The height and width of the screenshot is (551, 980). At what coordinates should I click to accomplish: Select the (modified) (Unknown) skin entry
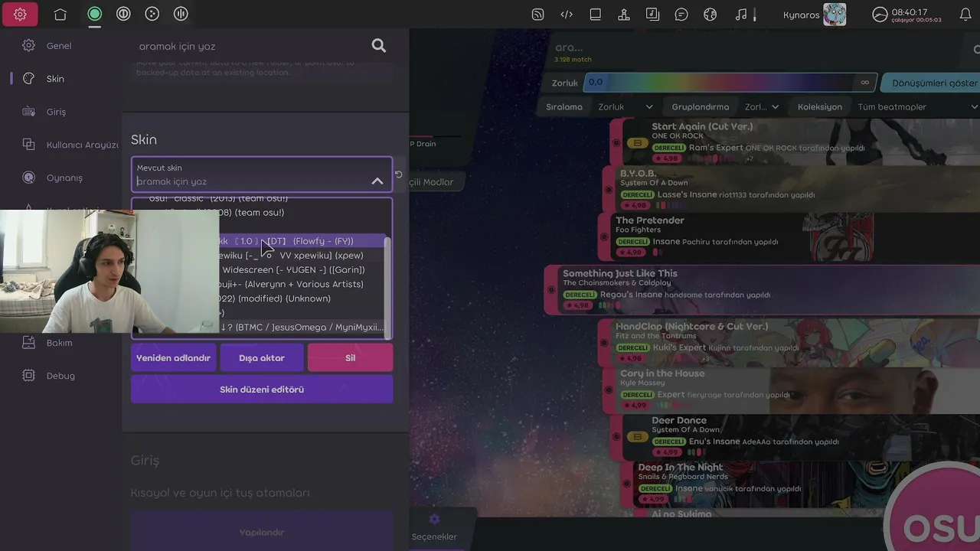coord(302,299)
